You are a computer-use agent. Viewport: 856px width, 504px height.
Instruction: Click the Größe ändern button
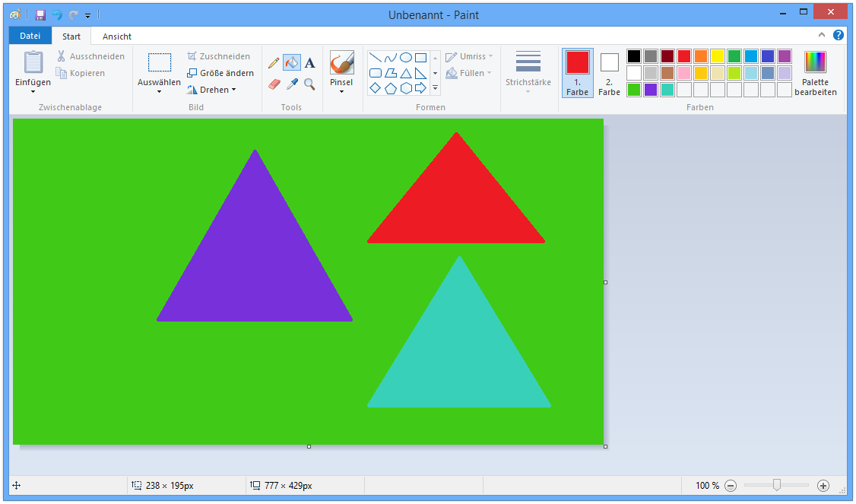[220, 72]
